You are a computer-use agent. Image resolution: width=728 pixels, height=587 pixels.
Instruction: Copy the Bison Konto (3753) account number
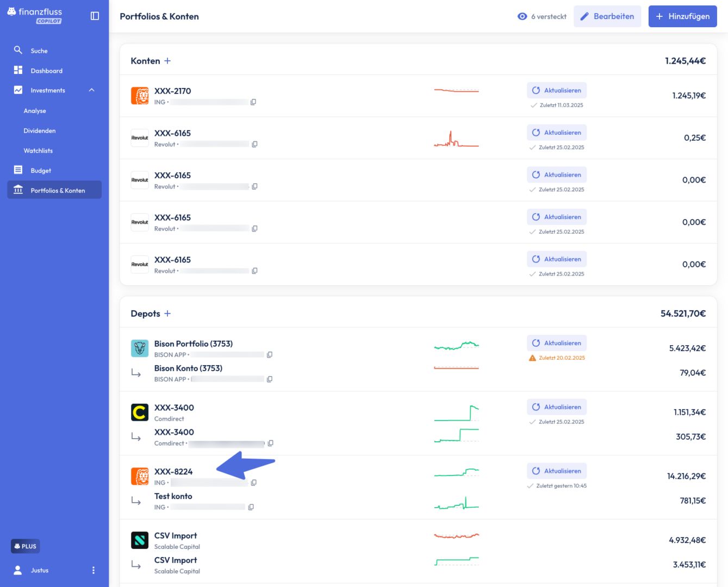(269, 379)
